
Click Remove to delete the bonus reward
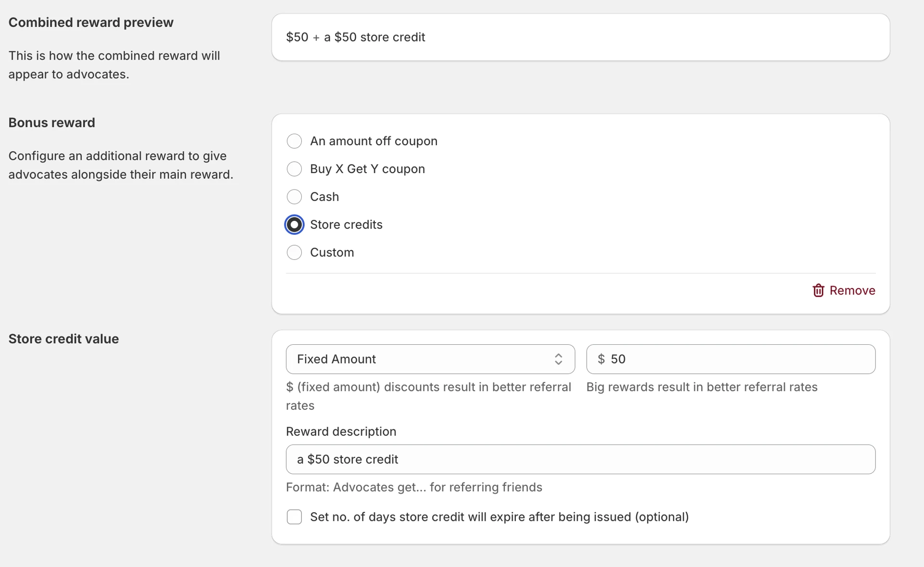(x=852, y=290)
